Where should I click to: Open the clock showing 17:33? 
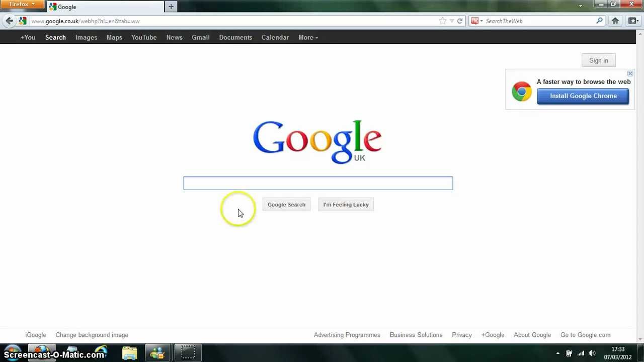(618, 353)
